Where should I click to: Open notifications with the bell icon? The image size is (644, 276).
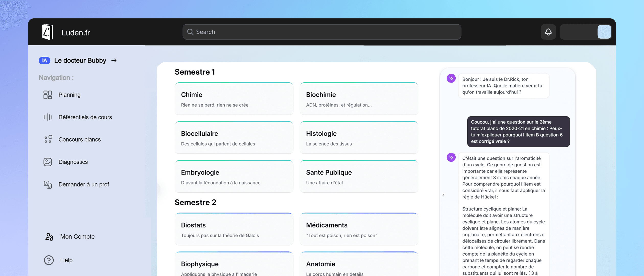(x=548, y=32)
